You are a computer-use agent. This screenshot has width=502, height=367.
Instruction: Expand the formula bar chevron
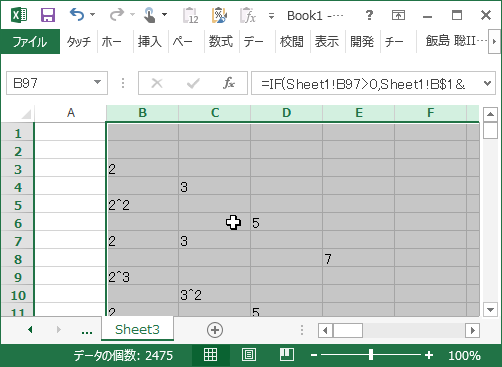487,83
